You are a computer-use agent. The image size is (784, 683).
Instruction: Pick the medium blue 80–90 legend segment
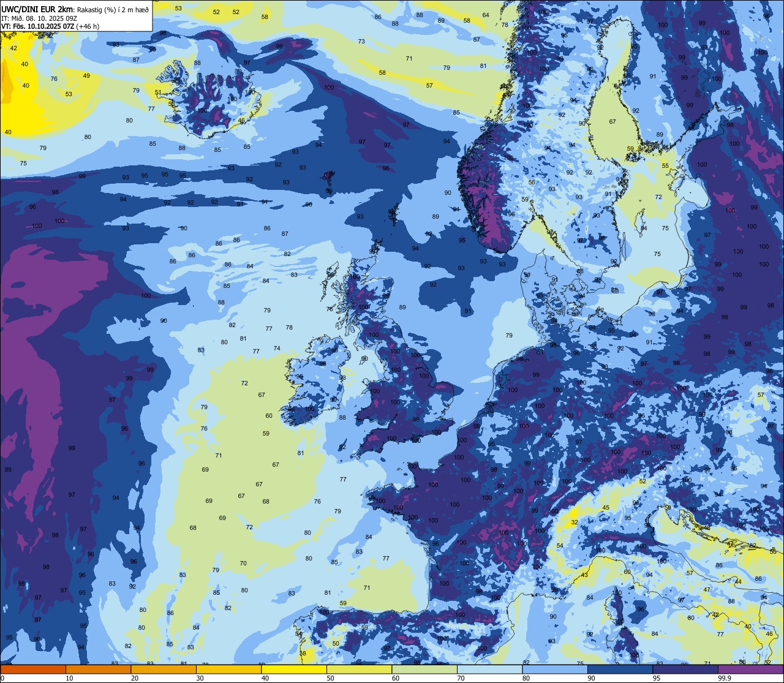point(555,669)
